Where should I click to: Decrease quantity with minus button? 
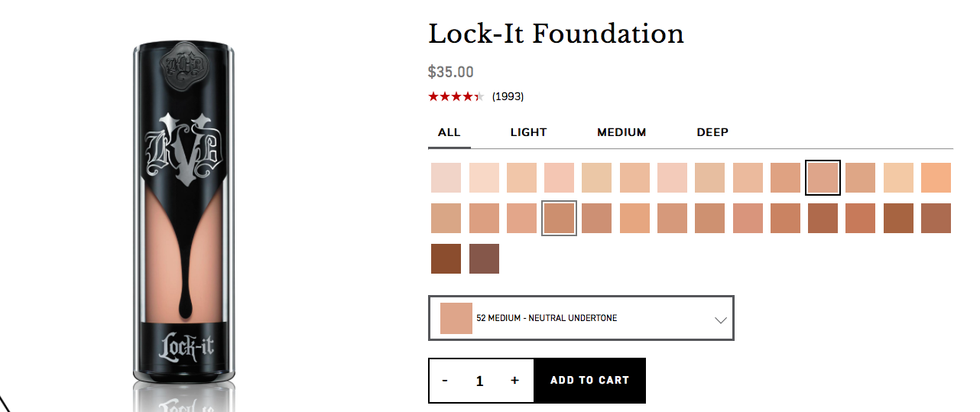click(445, 380)
